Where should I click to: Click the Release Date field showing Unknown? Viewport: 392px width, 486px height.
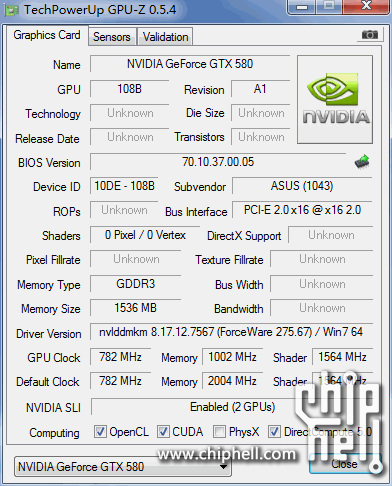click(129, 137)
